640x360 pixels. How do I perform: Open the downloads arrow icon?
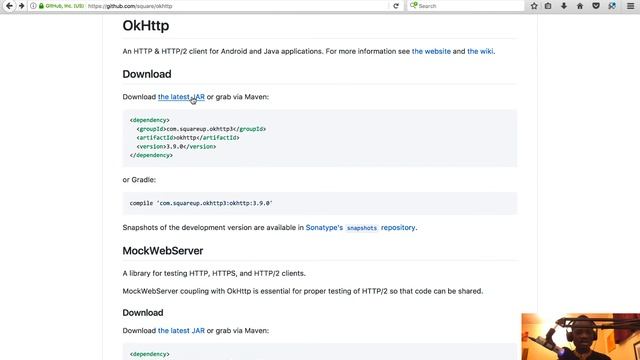pyautogui.click(x=564, y=6)
